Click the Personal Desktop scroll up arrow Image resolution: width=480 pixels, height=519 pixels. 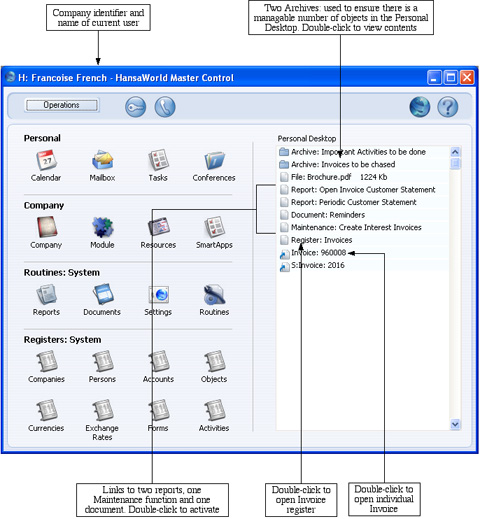point(455,152)
